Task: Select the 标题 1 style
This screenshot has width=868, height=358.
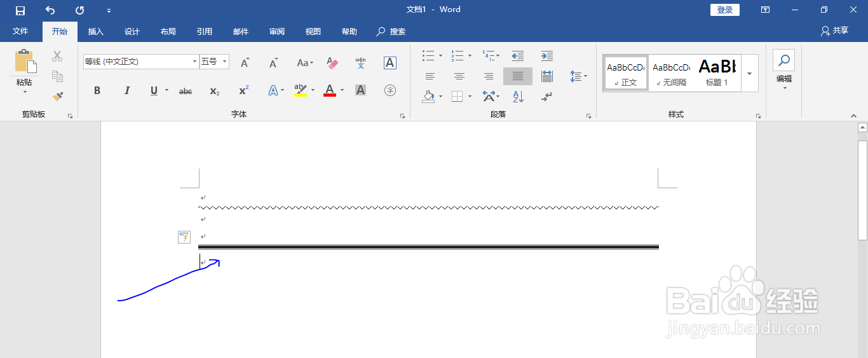Action: click(x=717, y=72)
